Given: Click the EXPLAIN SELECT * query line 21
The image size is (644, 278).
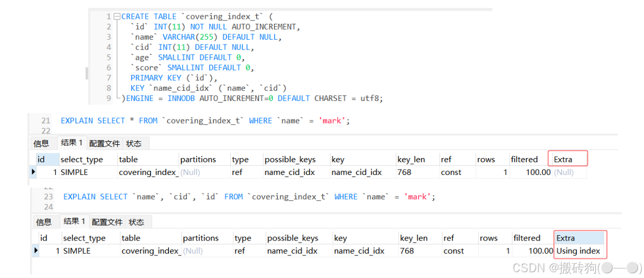Looking at the screenshot, I should [205, 121].
